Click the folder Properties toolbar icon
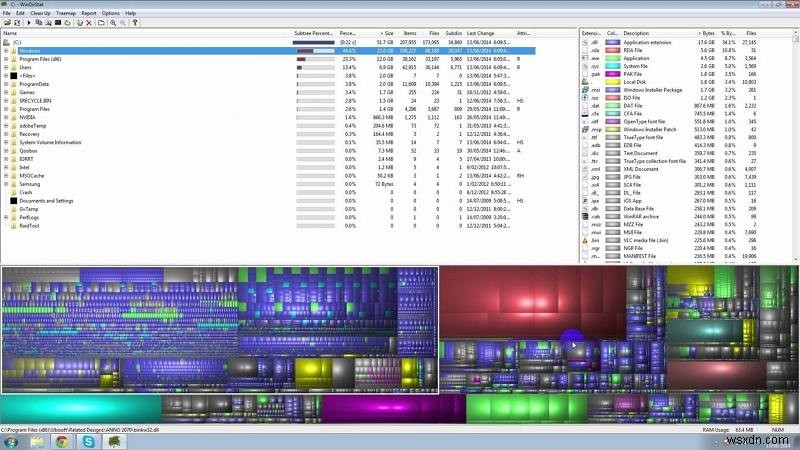 click(101, 23)
